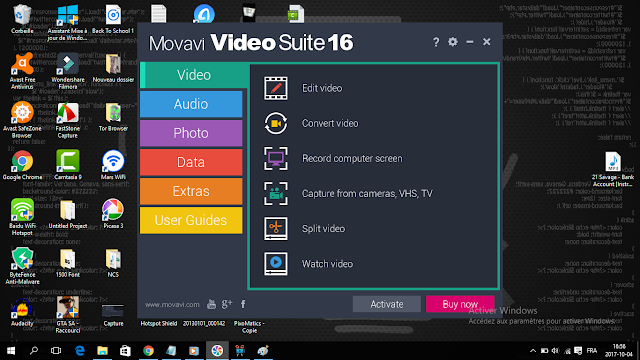Click the Buy now button

pos(460,304)
